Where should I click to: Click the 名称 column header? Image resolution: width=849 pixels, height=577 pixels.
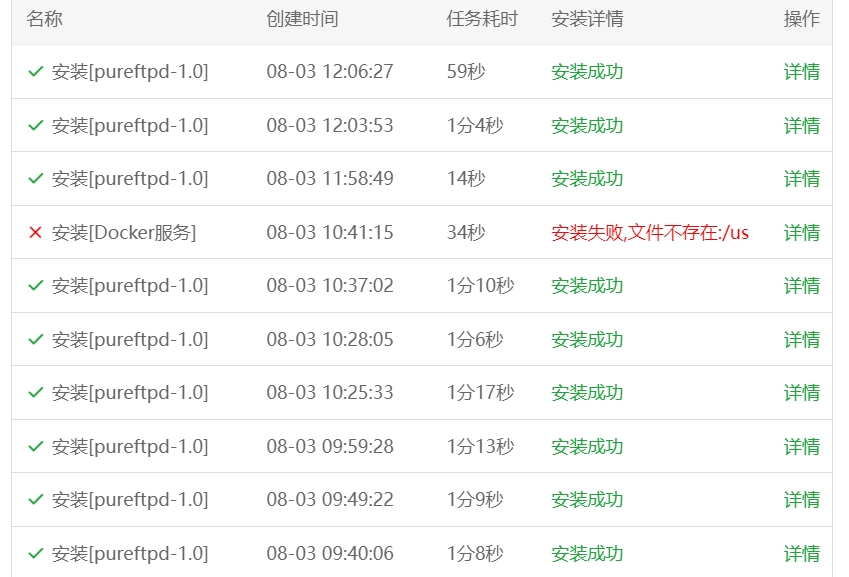point(44,19)
